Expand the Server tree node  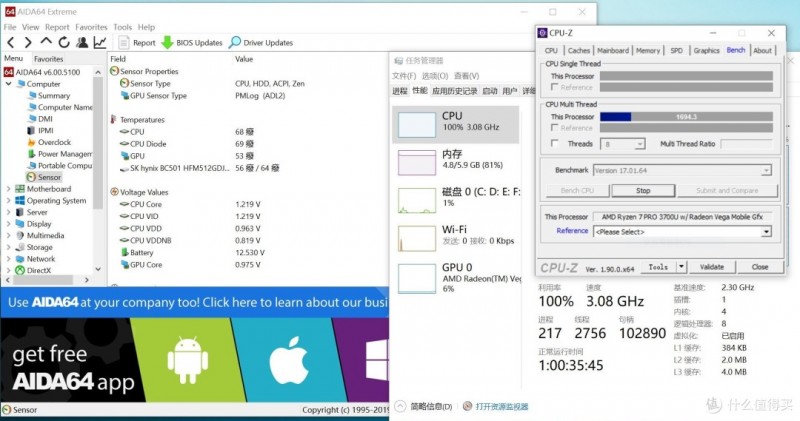point(8,212)
